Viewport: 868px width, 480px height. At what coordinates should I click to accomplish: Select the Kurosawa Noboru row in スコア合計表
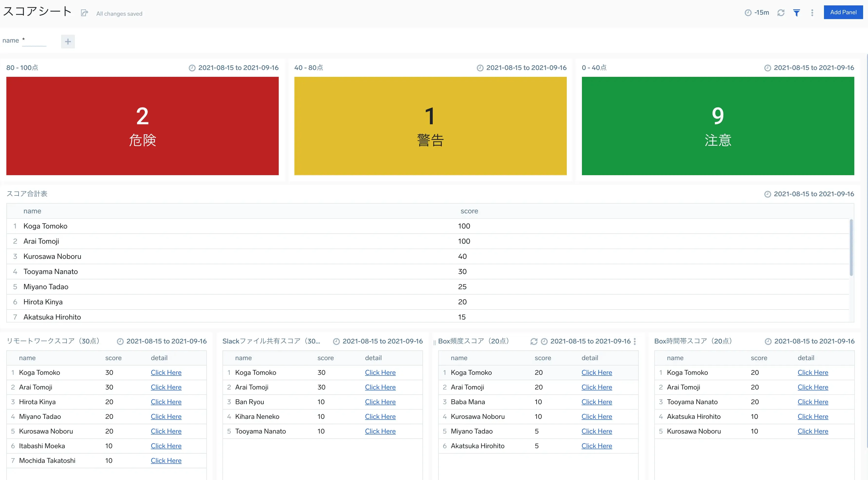(52, 257)
